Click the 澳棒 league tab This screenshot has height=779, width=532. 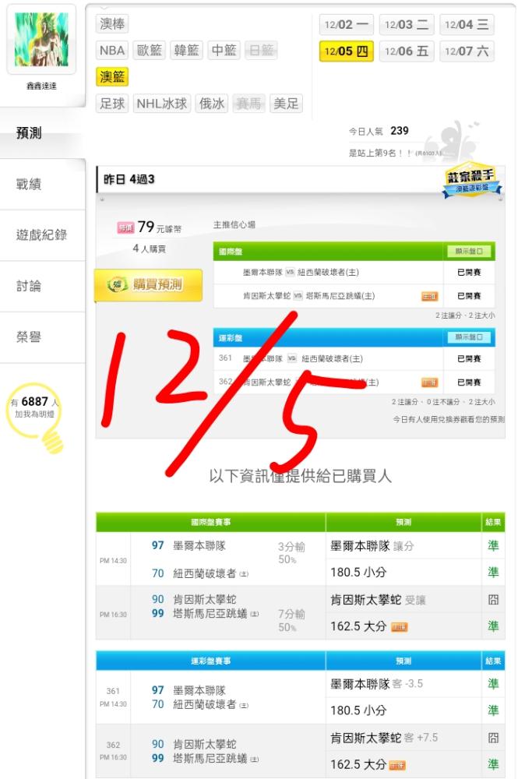[x=112, y=23]
